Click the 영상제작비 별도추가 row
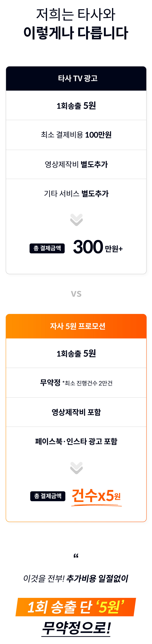 tap(76, 164)
